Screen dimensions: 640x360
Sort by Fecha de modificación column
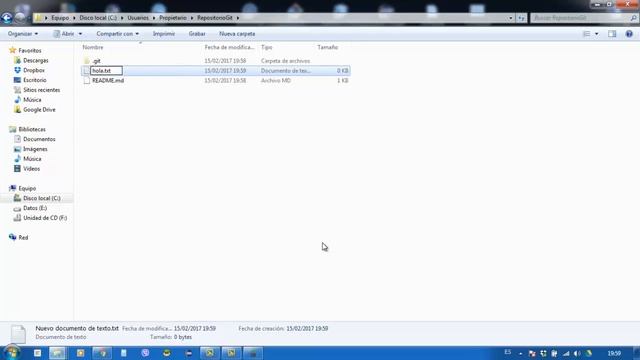click(x=229, y=47)
